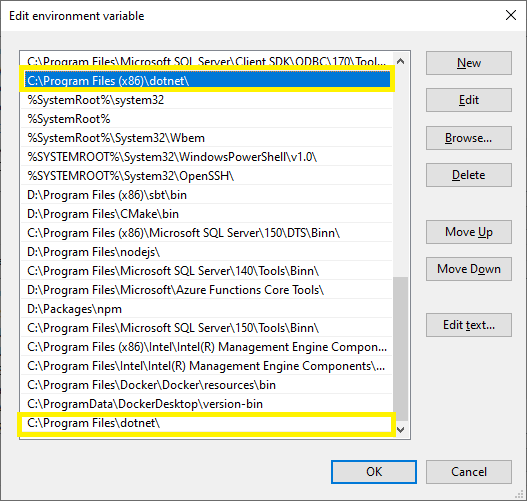Click the scrollbar down arrow
Image resolution: width=527 pixels, height=501 pixels.
point(400,429)
